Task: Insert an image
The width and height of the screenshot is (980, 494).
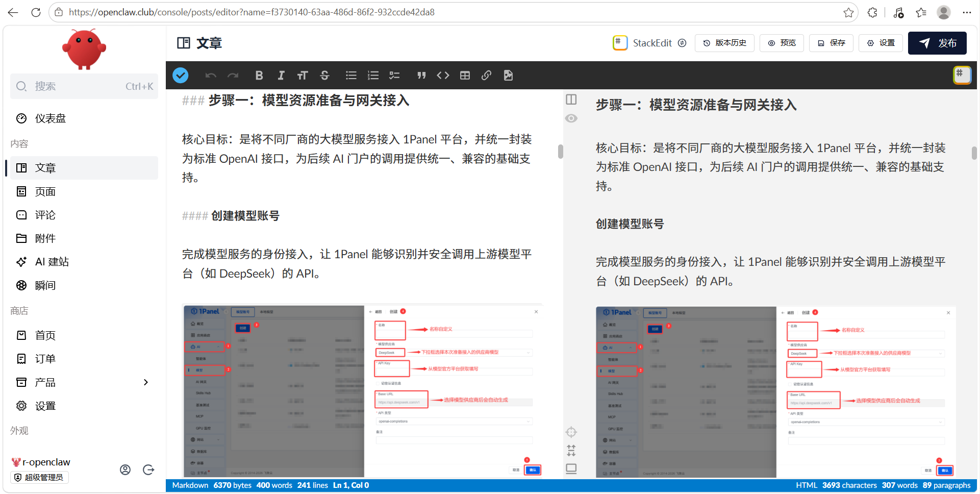Action: coord(508,76)
